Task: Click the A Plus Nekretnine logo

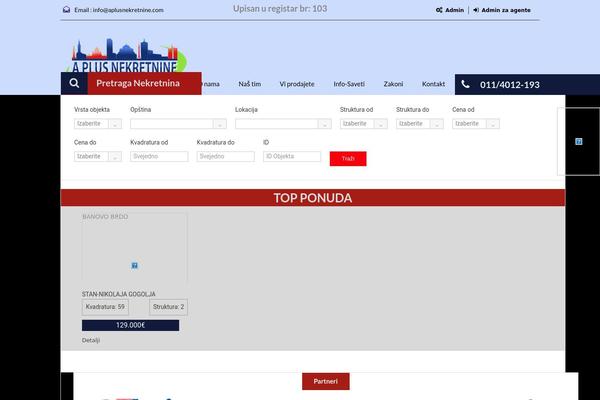Action: [x=126, y=55]
